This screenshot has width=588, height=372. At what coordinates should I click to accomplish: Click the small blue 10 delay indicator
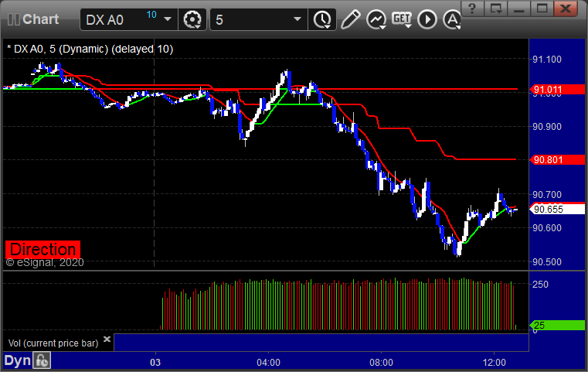point(151,15)
